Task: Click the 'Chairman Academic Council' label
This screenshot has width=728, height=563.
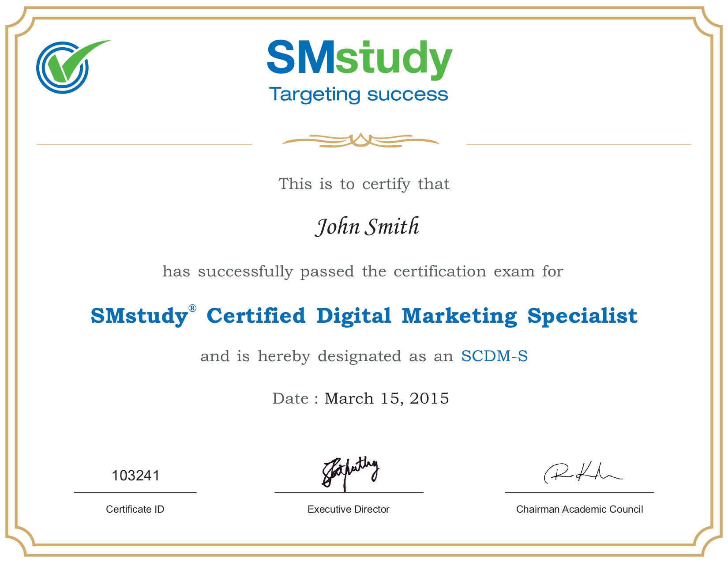Action: tap(580, 509)
